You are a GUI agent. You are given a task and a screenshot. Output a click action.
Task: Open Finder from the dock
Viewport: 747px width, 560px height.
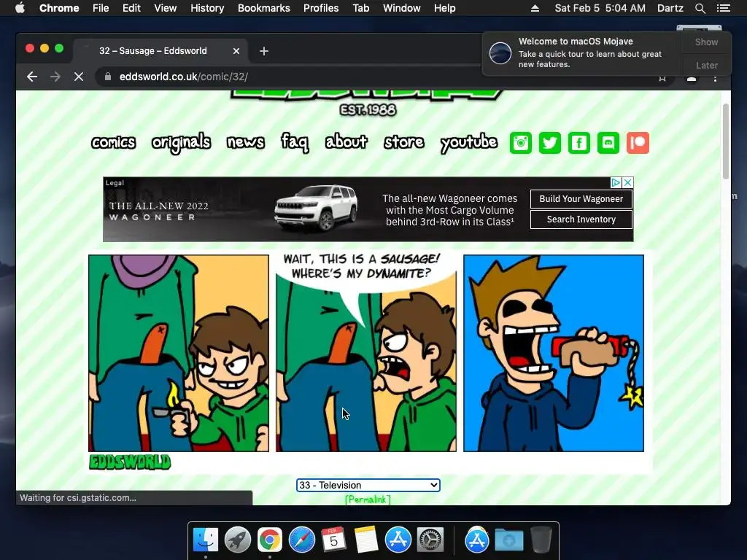206,540
